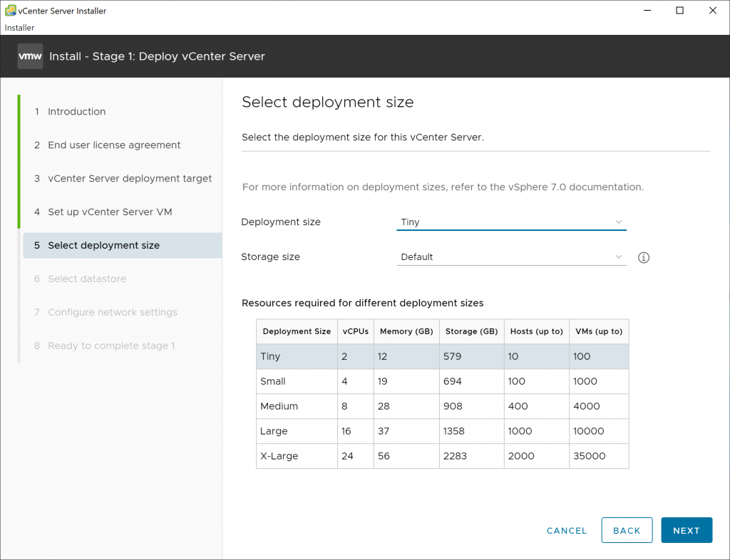Select the Small deployment row
The image size is (730, 560).
point(442,381)
